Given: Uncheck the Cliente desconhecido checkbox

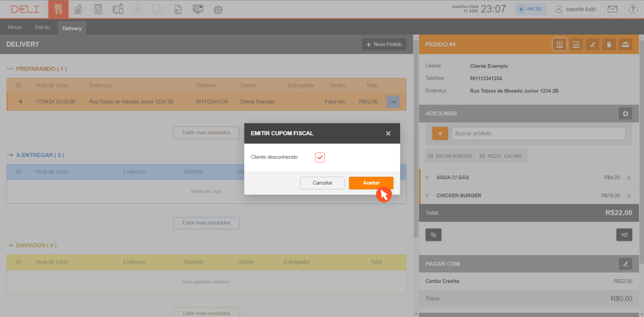Looking at the screenshot, I should tap(320, 157).
